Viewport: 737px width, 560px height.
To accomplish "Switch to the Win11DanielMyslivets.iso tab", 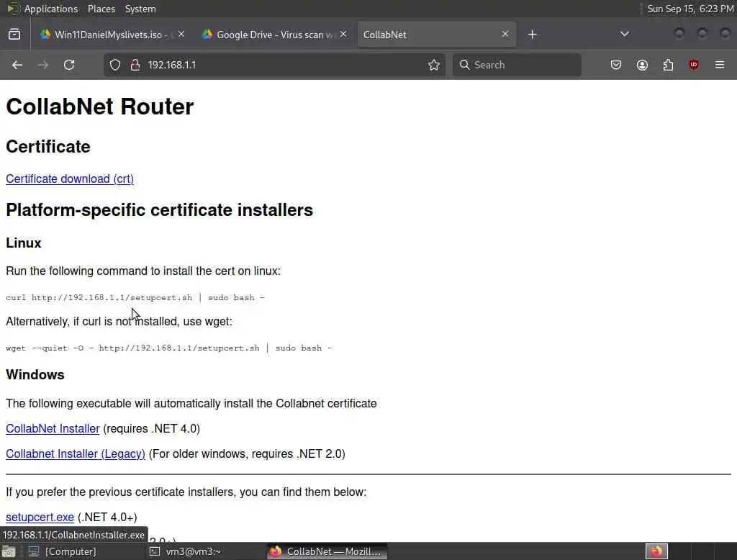I will click(x=112, y=35).
